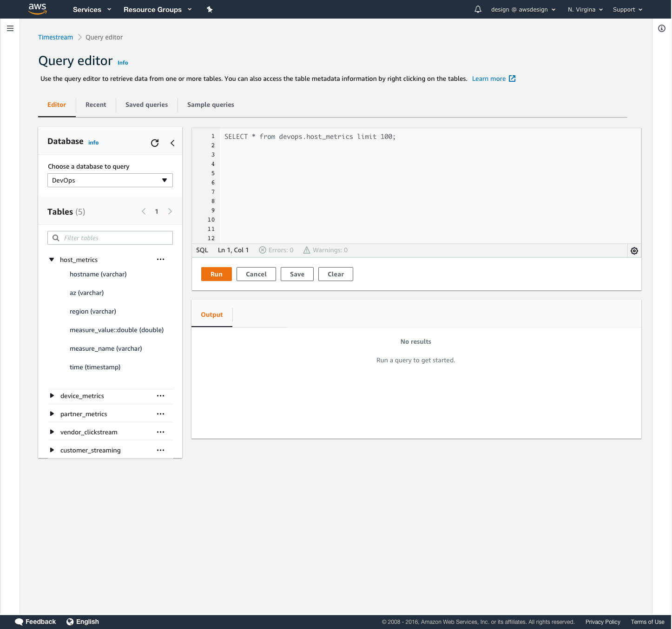This screenshot has height=629, width=672.
Task: Collapse the Database side panel
Action: [172, 143]
